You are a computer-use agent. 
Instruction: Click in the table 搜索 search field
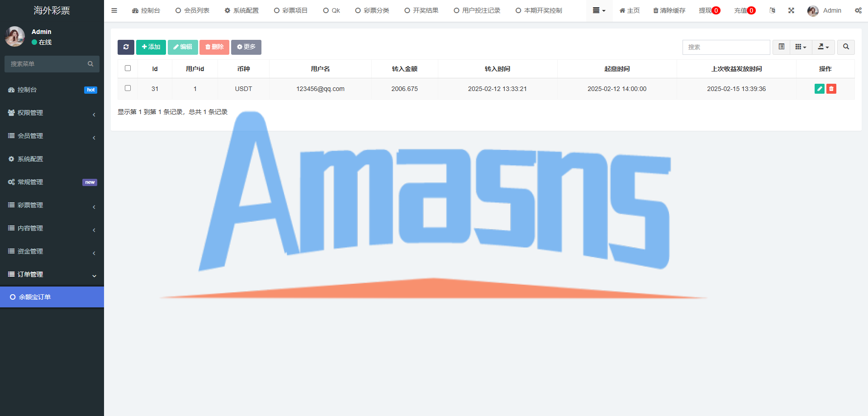(726, 47)
